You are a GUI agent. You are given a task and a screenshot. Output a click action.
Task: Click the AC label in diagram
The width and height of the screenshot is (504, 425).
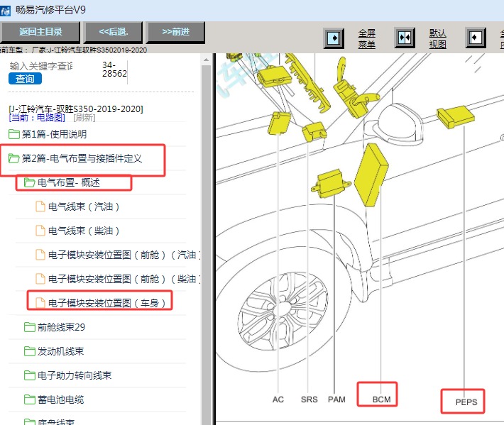coord(278,399)
